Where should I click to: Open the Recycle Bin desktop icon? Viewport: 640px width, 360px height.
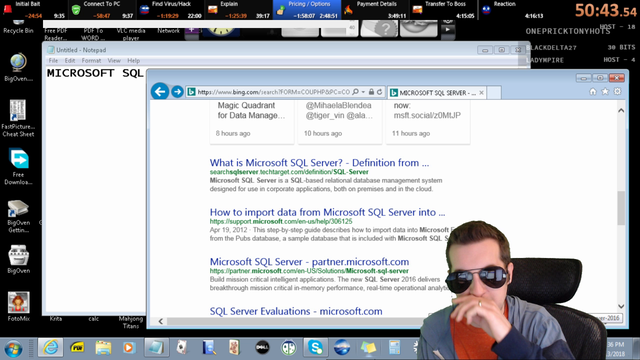click(x=18, y=27)
